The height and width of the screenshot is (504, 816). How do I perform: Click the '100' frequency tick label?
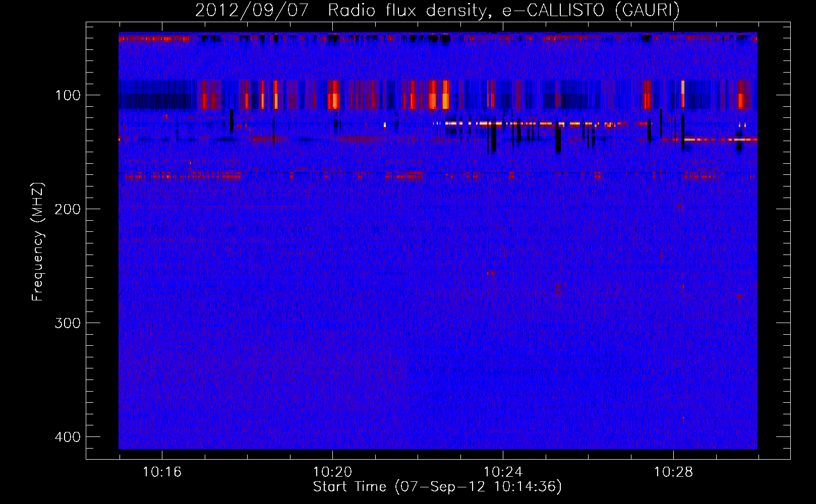click(68, 95)
